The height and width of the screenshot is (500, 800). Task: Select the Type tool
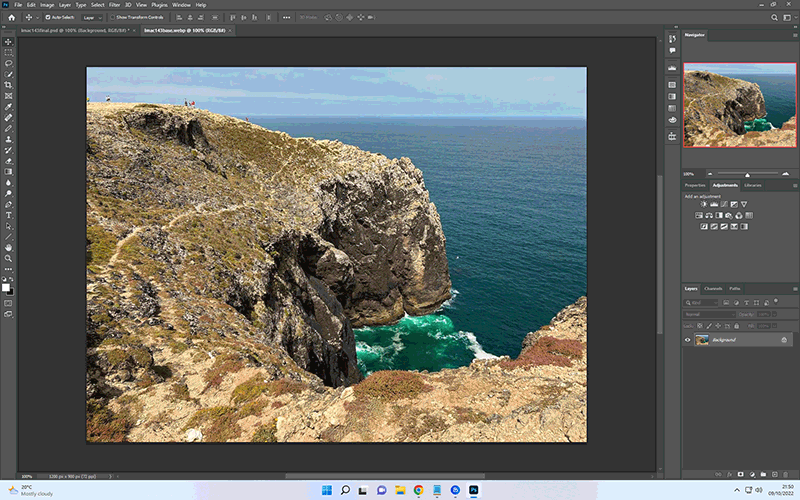tap(8, 215)
